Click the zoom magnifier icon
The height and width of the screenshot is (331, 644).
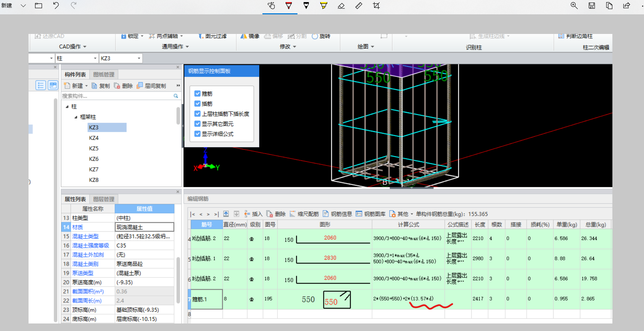(x=574, y=6)
